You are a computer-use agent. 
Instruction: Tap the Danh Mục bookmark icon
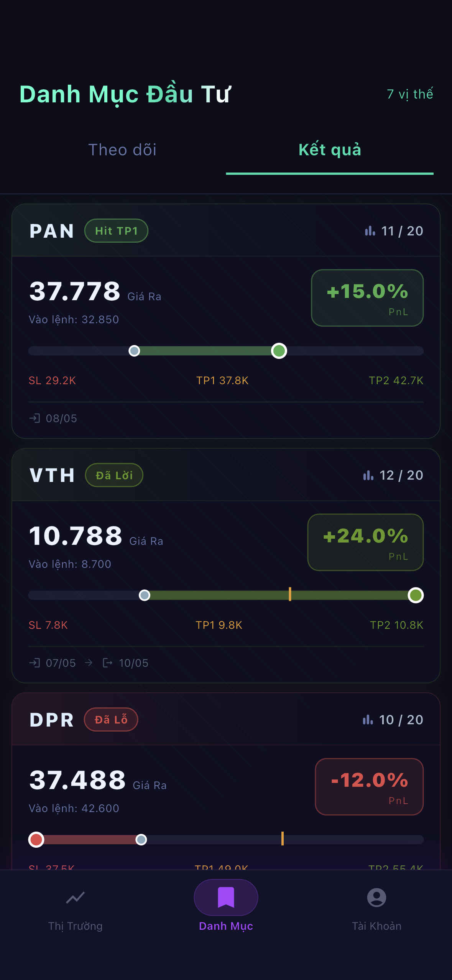pyautogui.click(x=226, y=897)
